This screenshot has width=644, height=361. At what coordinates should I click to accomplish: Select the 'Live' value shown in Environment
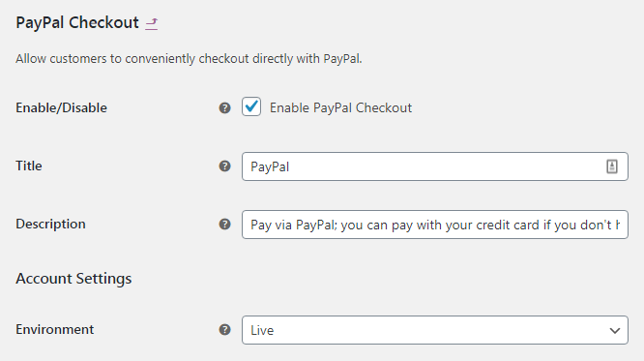pyautogui.click(x=262, y=331)
